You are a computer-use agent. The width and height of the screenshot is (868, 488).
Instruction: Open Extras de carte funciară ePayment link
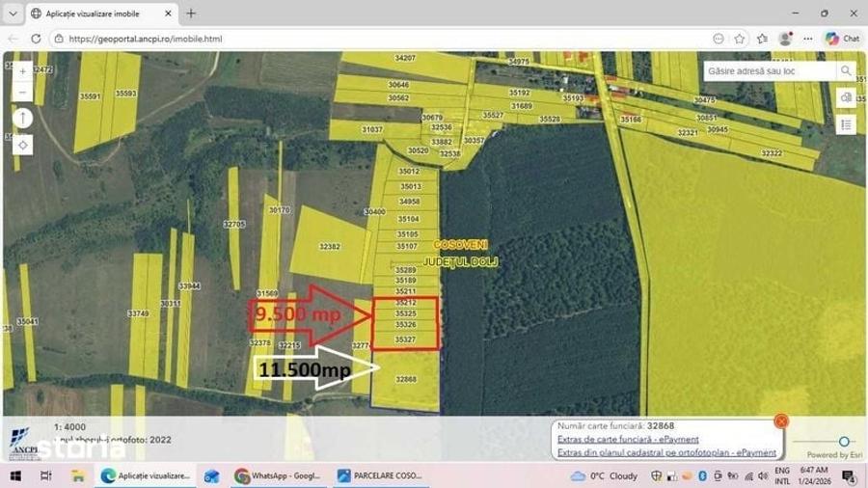(628, 440)
